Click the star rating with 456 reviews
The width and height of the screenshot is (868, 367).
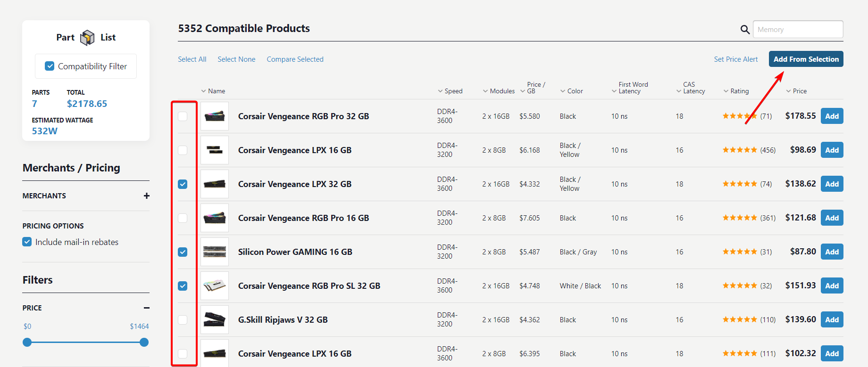(x=739, y=150)
